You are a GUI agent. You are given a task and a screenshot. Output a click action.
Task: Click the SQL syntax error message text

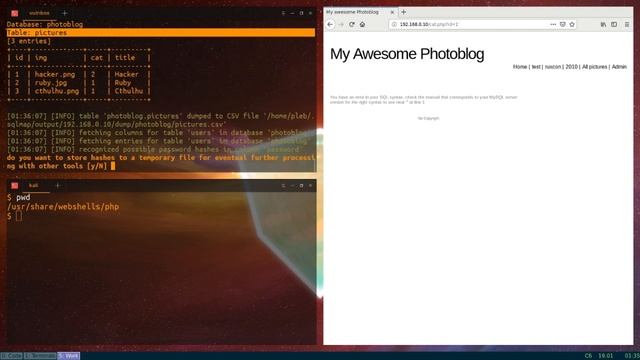[x=423, y=100]
